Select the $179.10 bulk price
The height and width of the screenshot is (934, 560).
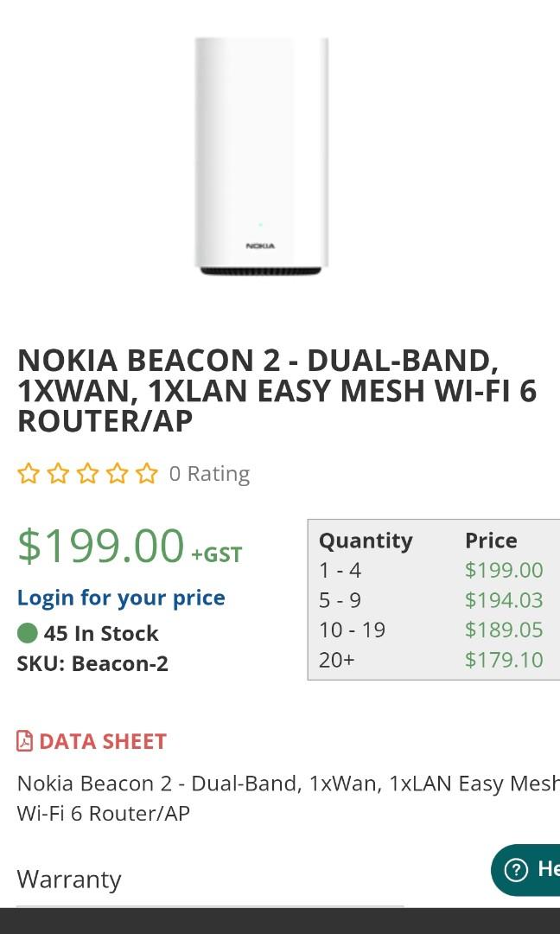[504, 660]
